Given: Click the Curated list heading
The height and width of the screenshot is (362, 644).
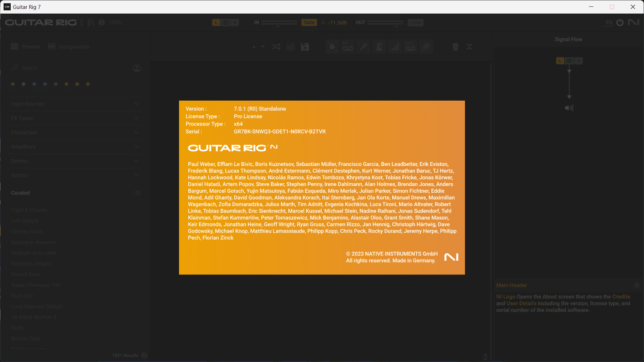Looking at the screenshot, I should point(20,193).
